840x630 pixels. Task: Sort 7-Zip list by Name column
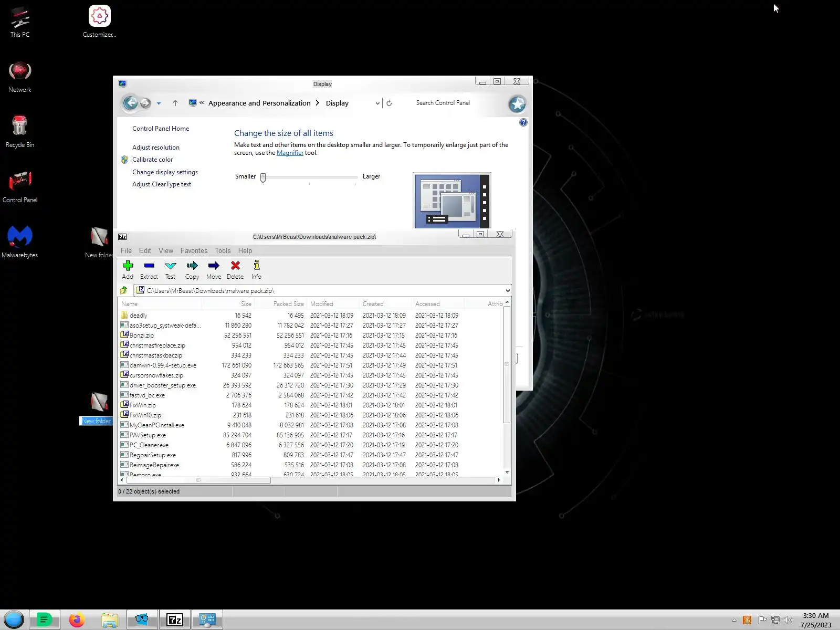pos(160,303)
